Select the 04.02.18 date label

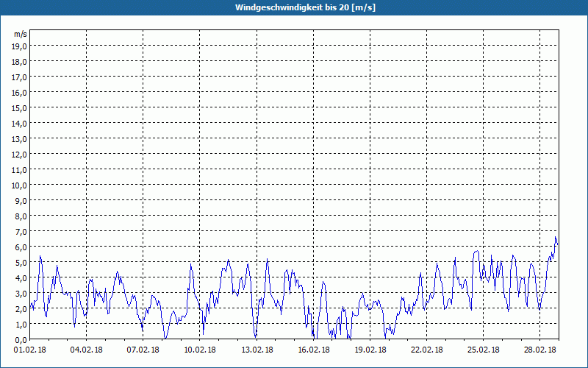(86, 350)
